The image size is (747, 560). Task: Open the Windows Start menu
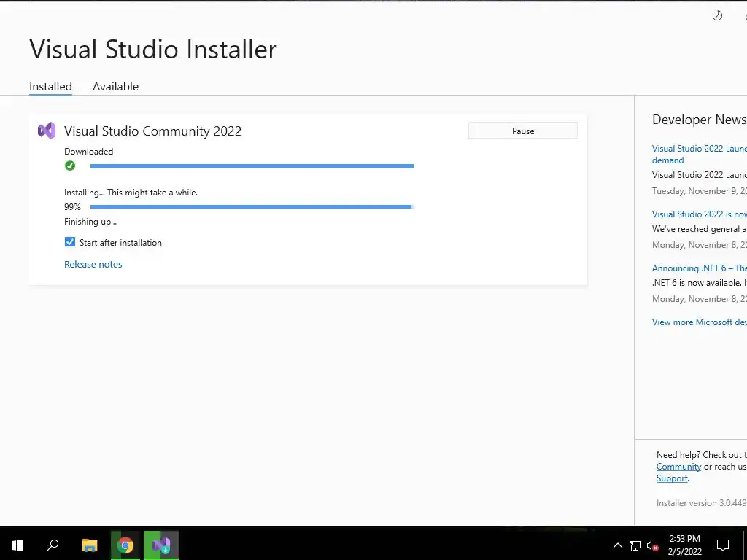point(18,545)
